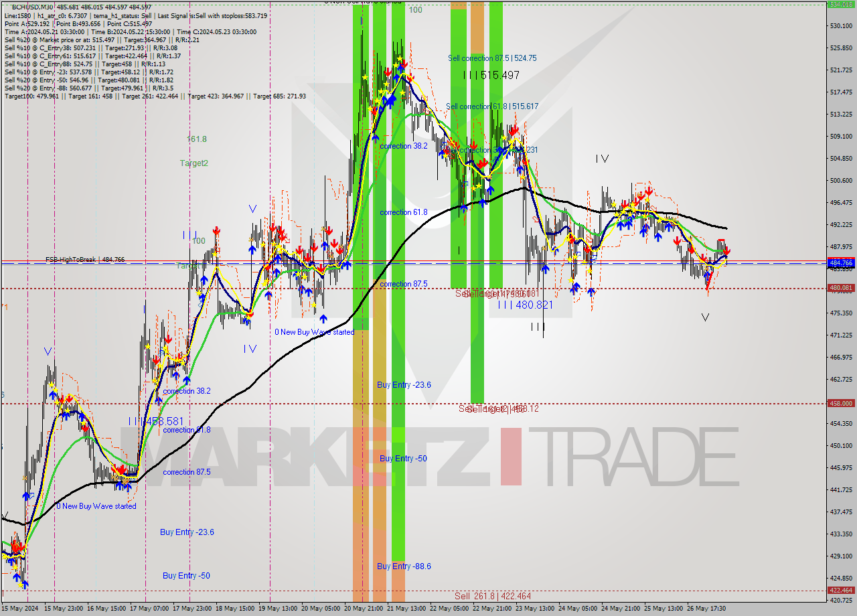Click the 'Sell %20 @ Entry -50: 546.96' line

89,80
